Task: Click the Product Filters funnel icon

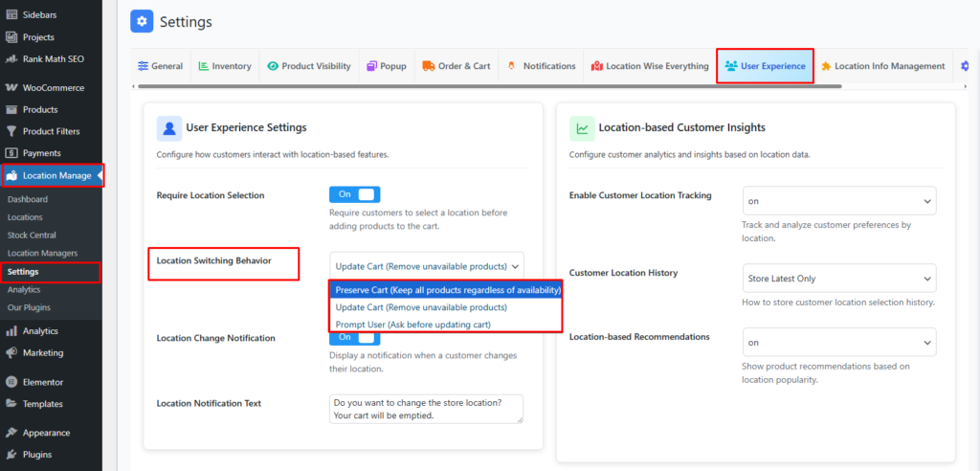Action: point(11,131)
